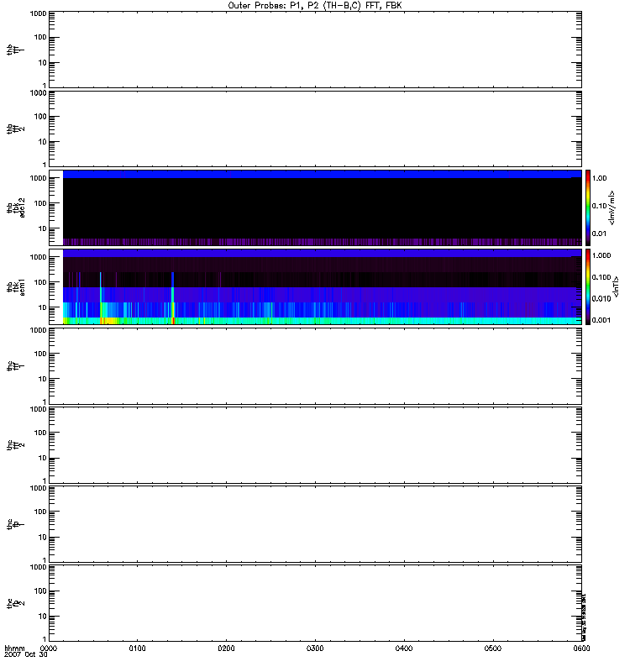Image resolution: width=630 pixels, height=672 pixels.
Task: Select the "thb fff 1" panel axis label
Action: [x=16, y=50]
